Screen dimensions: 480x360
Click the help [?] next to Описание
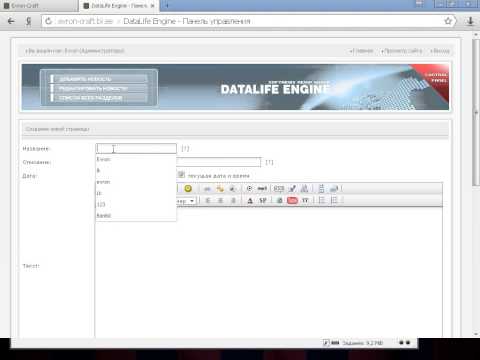(269, 162)
